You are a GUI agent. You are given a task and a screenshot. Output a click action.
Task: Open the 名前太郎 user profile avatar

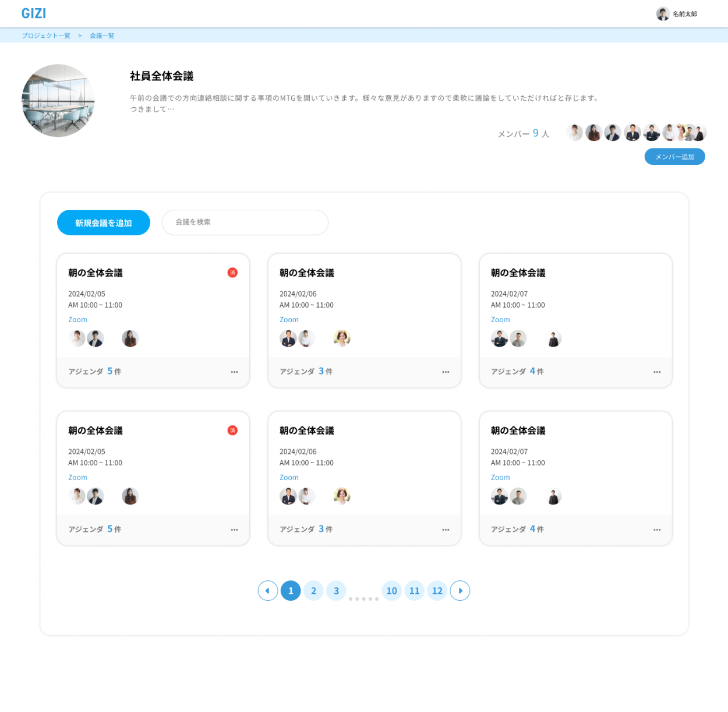(x=663, y=14)
